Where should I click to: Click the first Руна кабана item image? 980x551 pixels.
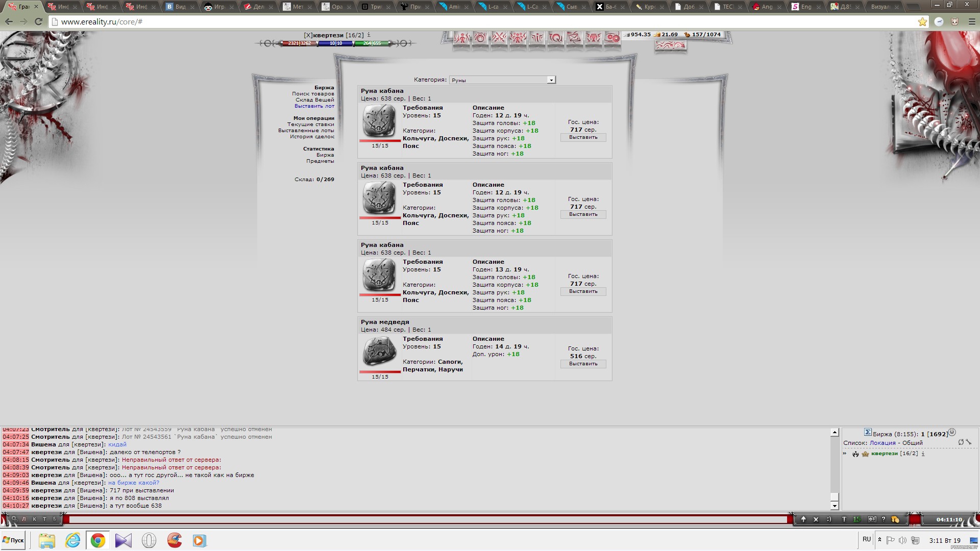379,121
